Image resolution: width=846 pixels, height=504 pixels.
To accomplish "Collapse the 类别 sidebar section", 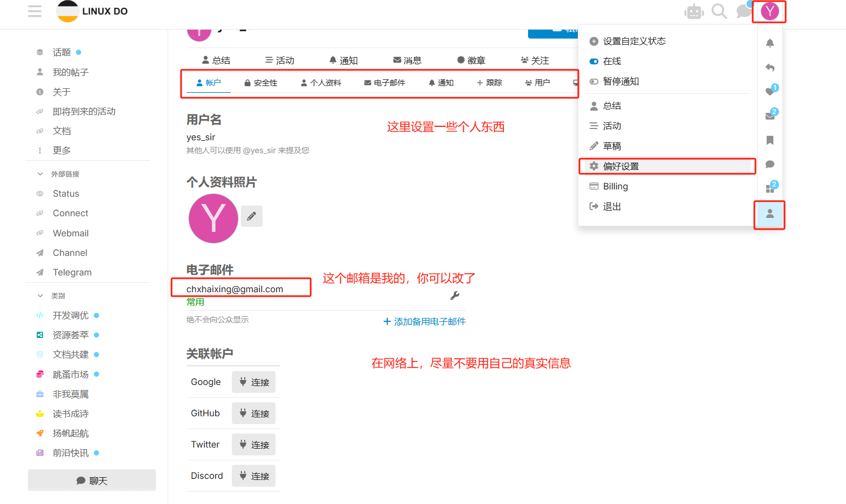I will tap(51, 296).
